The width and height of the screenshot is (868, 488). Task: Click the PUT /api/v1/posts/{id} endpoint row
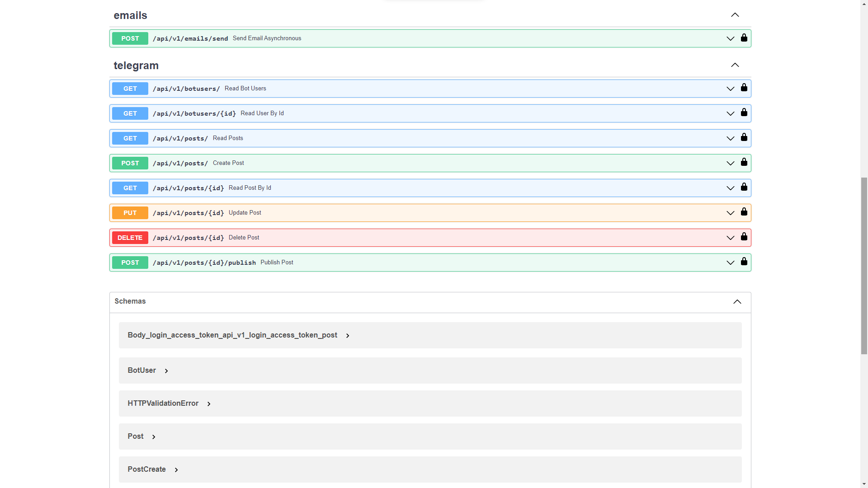[x=430, y=213]
